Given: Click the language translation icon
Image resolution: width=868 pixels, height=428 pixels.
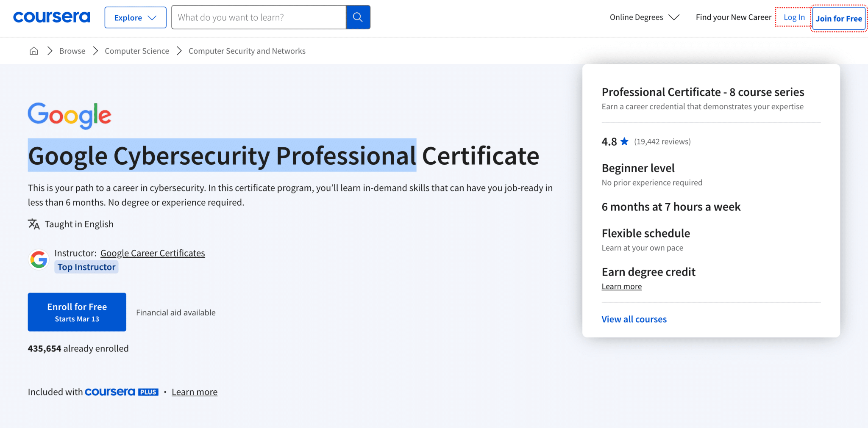Looking at the screenshot, I should click(x=33, y=224).
